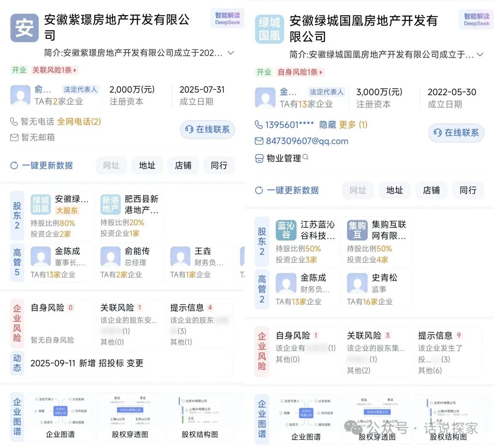Select the 店铺 tab on left panel
Screen dimensions: 494x448
coord(183,166)
